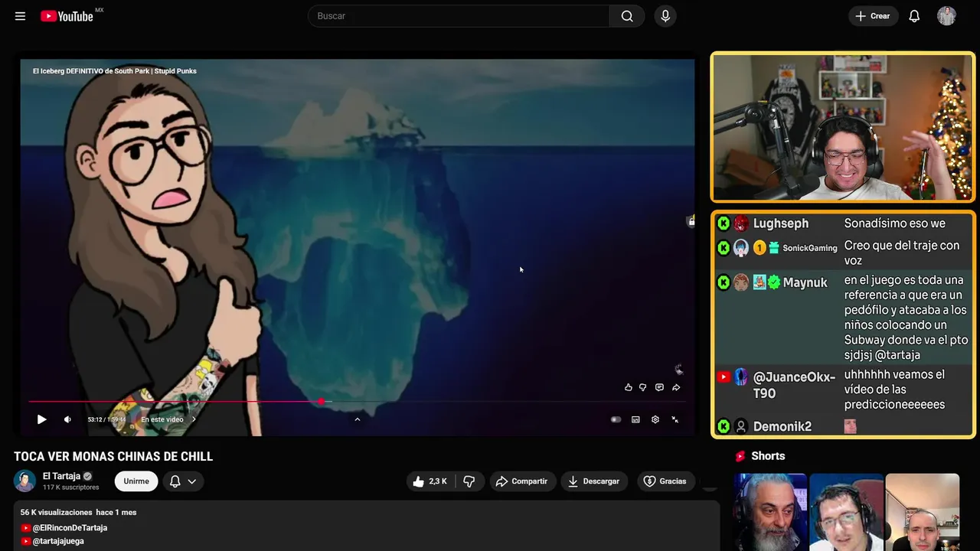Click the El Tartaja channel avatar

[25, 481]
